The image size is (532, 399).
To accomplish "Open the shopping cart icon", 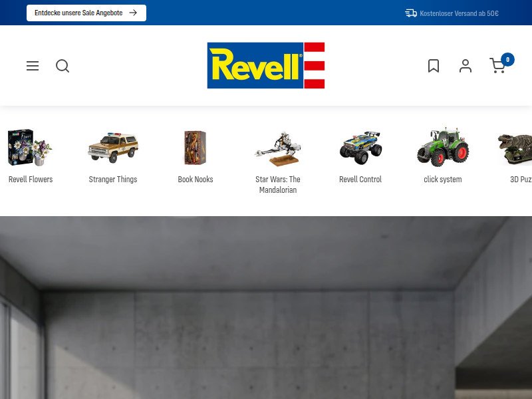I will [x=497, y=66].
